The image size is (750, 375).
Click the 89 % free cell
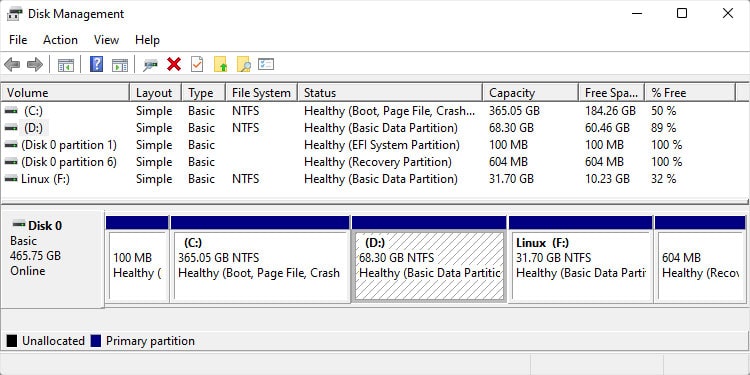pos(663,128)
